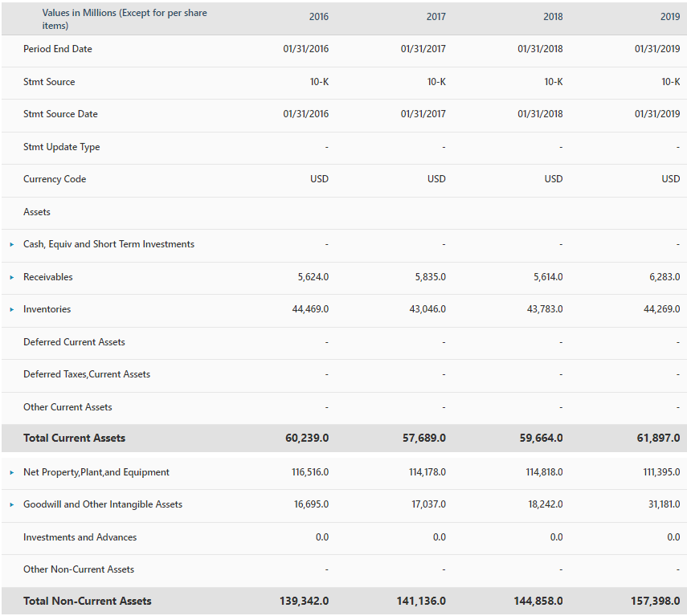Click the Assets section heading

(36, 212)
